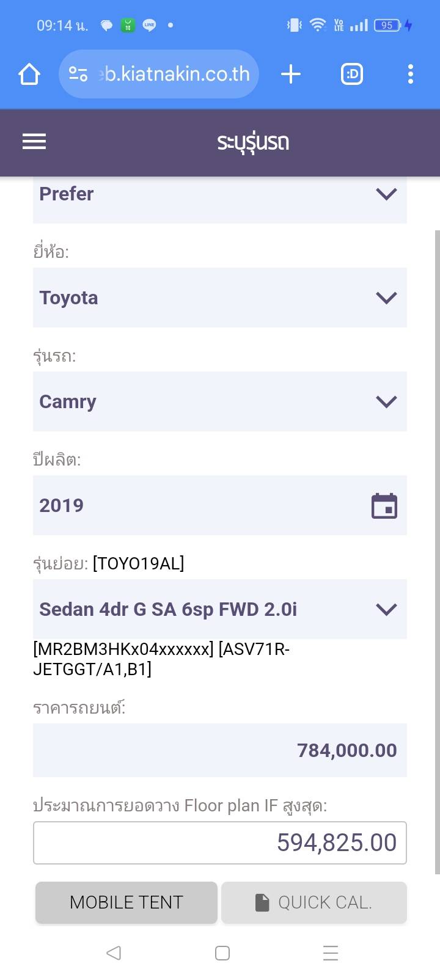Open the calendar picker for production year
Screen dimensions: 440x980
pos(384,506)
